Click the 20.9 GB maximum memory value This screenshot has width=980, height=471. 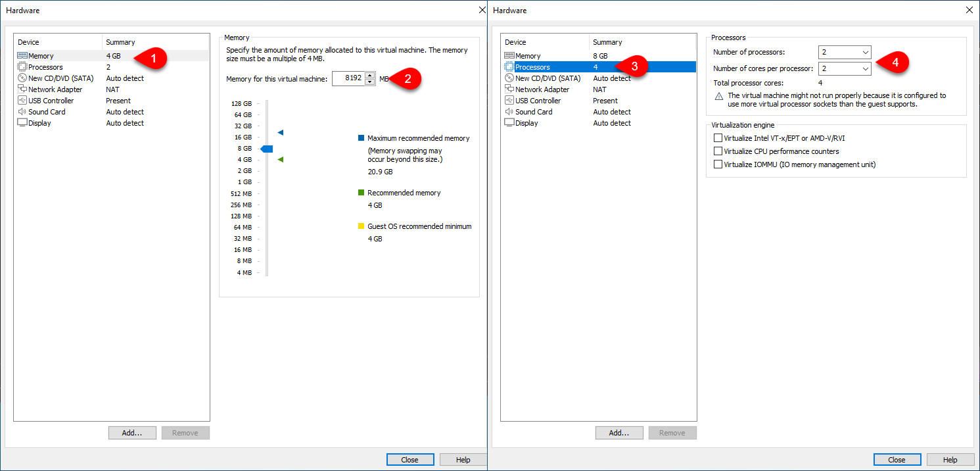point(380,172)
